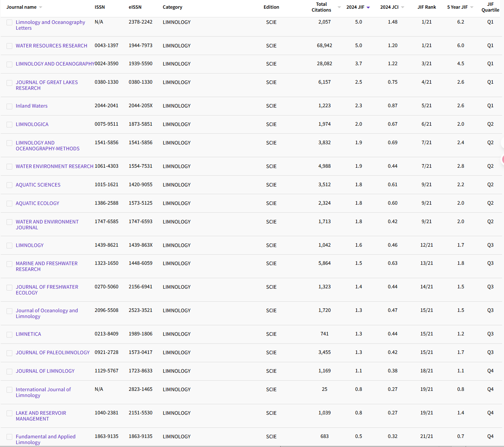
Task: Open WATER ENVIRONMENT RESEARCH journal link
Action: pos(54,166)
